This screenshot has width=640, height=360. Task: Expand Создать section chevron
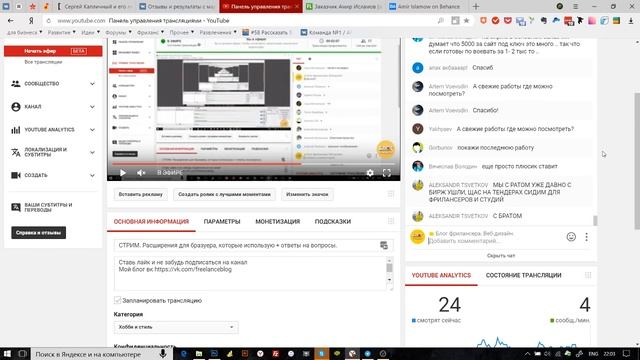click(93, 175)
